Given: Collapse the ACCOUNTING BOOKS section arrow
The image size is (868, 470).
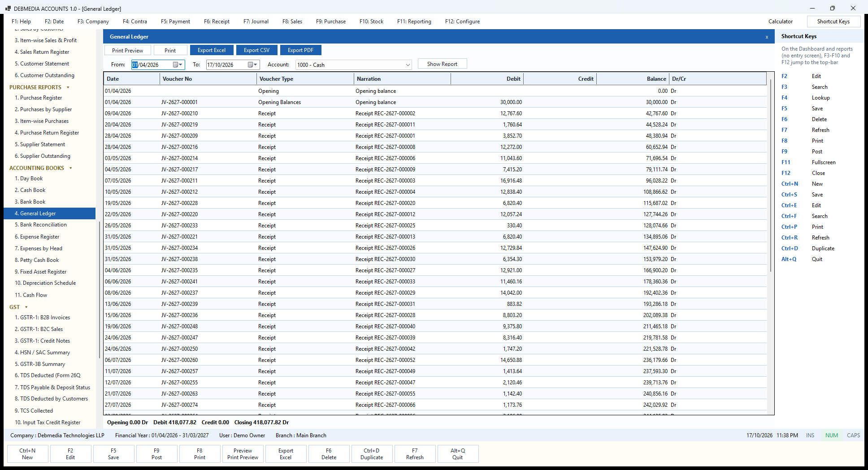Looking at the screenshot, I should (x=71, y=168).
